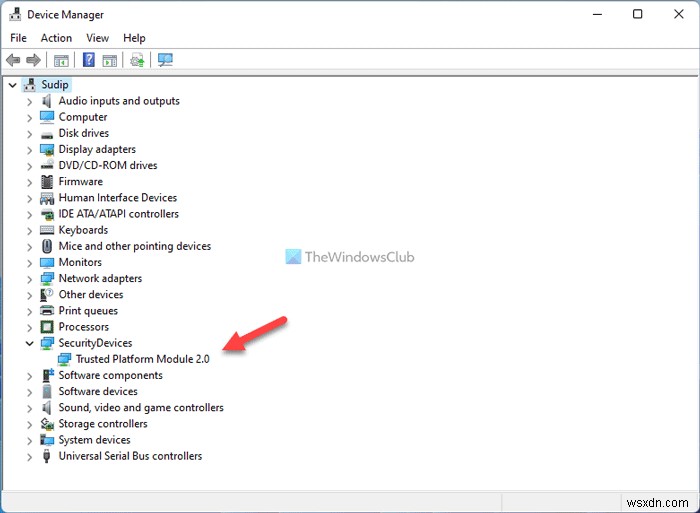This screenshot has width=700, height=513.
Task: Click the Scan for hardware changes icon
Action: tap(165, 60)
